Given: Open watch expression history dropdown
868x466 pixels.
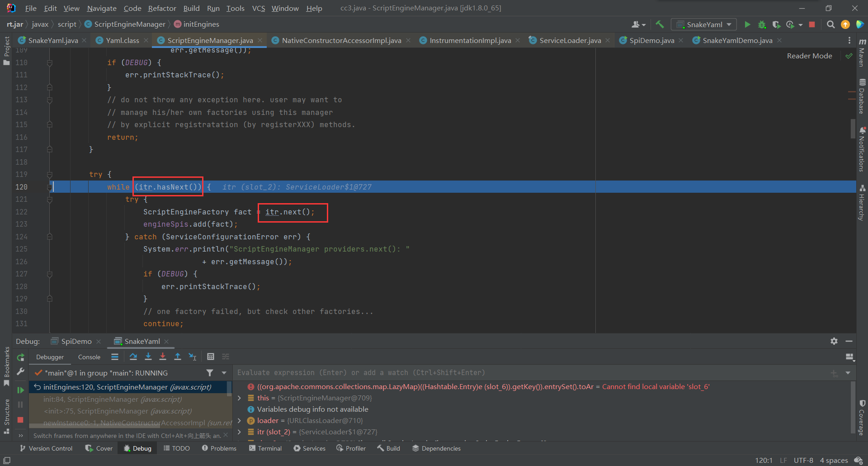Looking at the screenshot, I should (x=848, y=373).
